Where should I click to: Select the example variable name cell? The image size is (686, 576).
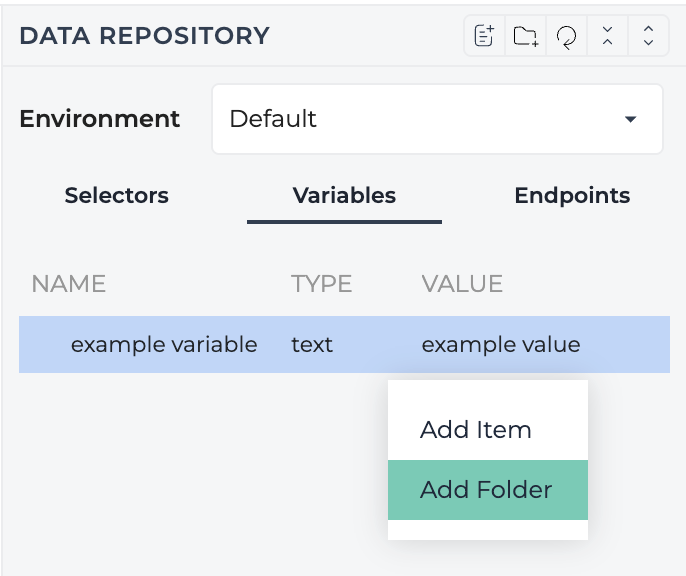164,345
